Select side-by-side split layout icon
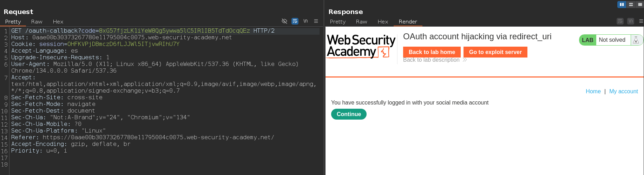Viewport: 644px width, 175px height. click(622, 5)
